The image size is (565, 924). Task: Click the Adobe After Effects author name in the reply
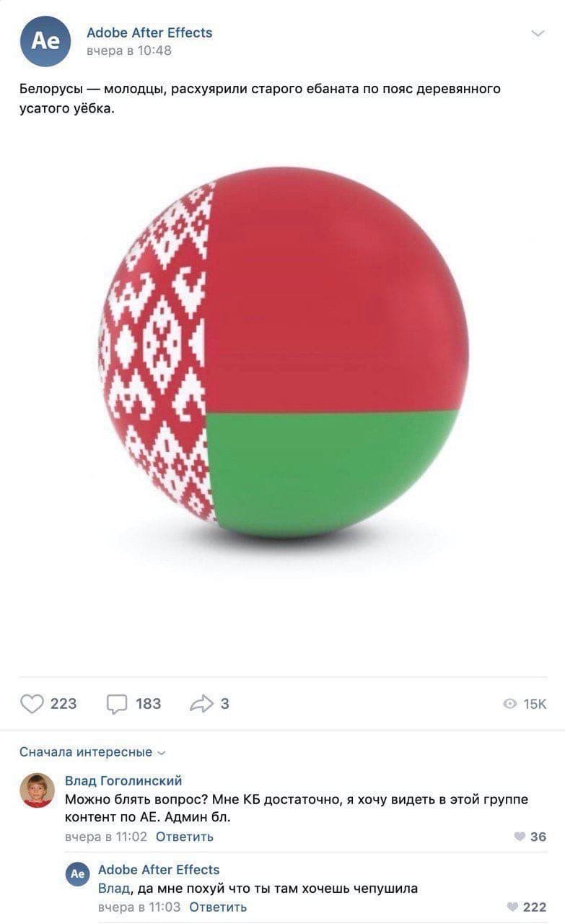click(x=159, y=870)
